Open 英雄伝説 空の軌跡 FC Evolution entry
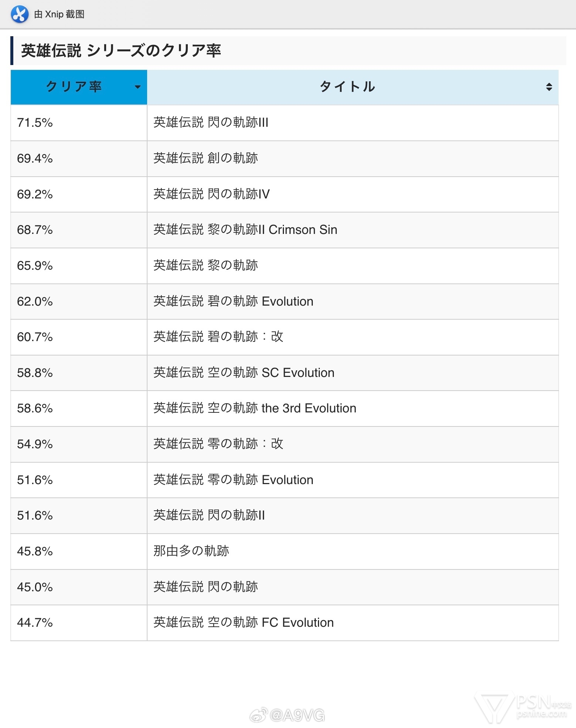Image resolution: width=576 pixels, height=728 pixels. (243, 623)
